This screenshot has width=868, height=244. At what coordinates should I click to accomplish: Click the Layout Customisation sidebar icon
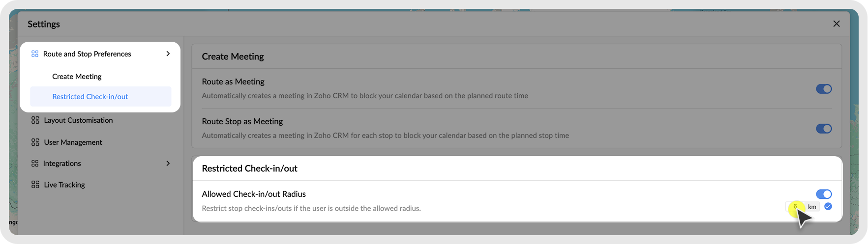(x=35, y=120)
